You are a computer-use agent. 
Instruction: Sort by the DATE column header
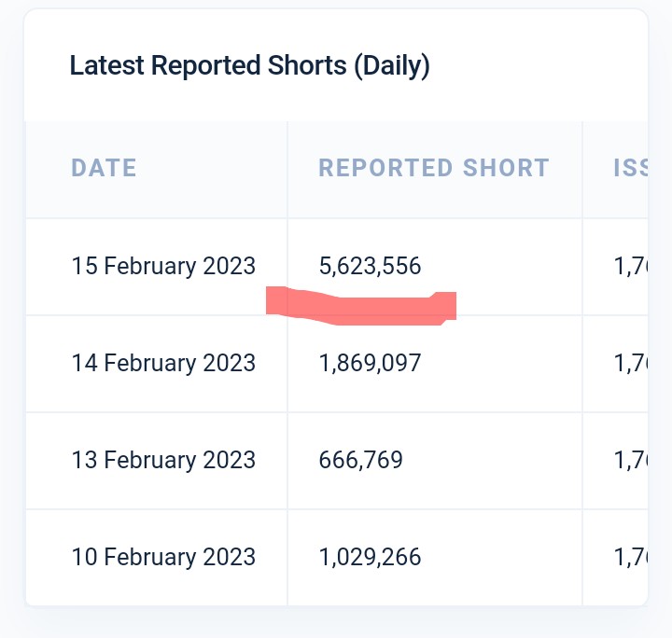(x=104, y=168)
